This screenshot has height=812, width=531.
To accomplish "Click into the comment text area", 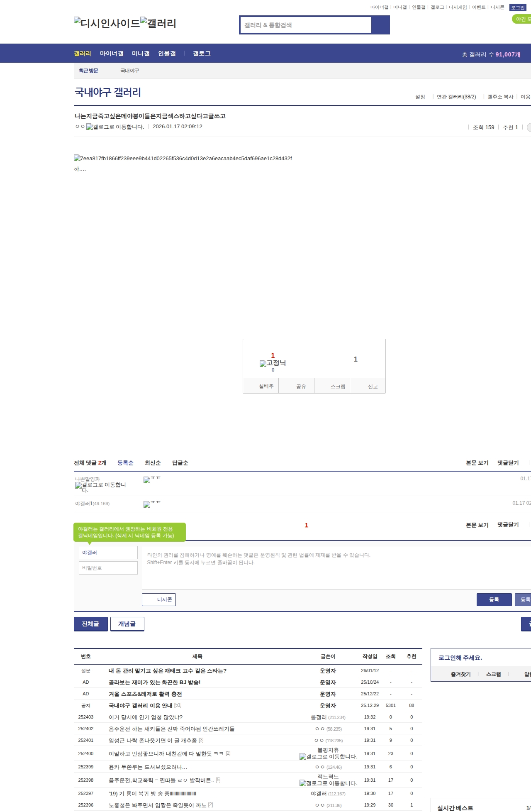I will (x=336, y=568).
